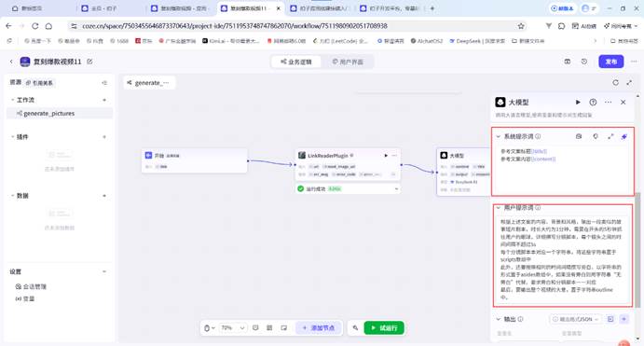This screenshot has width=644, height=346.
Task: Switch to the fifth browser tab
Action: click(x=319, y=8)
